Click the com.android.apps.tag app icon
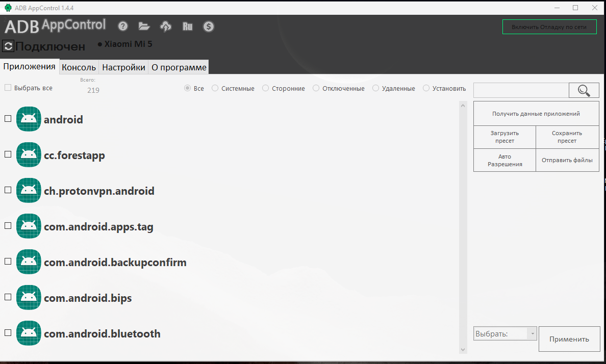606x364 pixels. (29, 226)
